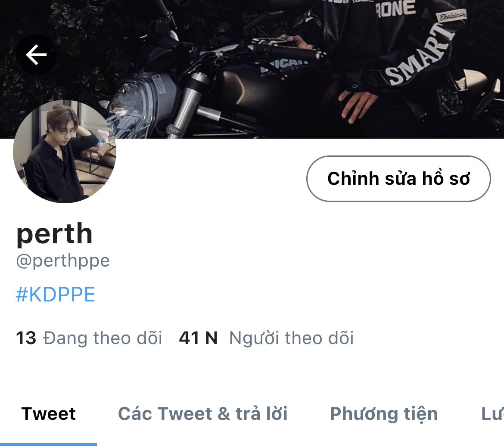504x447 pixels.
Task: Switch to the Phương tiện tab
Action: (x=384, y=413)
